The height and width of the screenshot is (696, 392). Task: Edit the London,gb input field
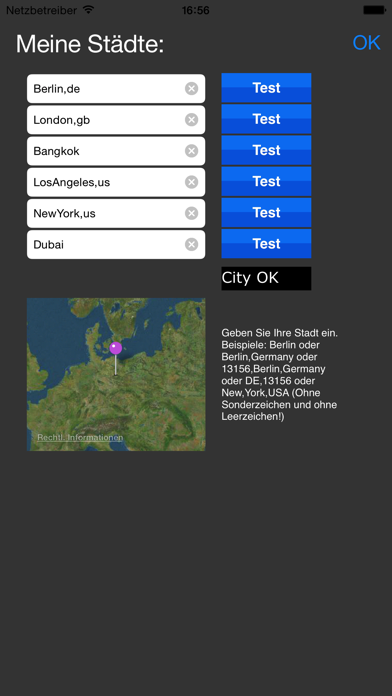pos(116,120)
